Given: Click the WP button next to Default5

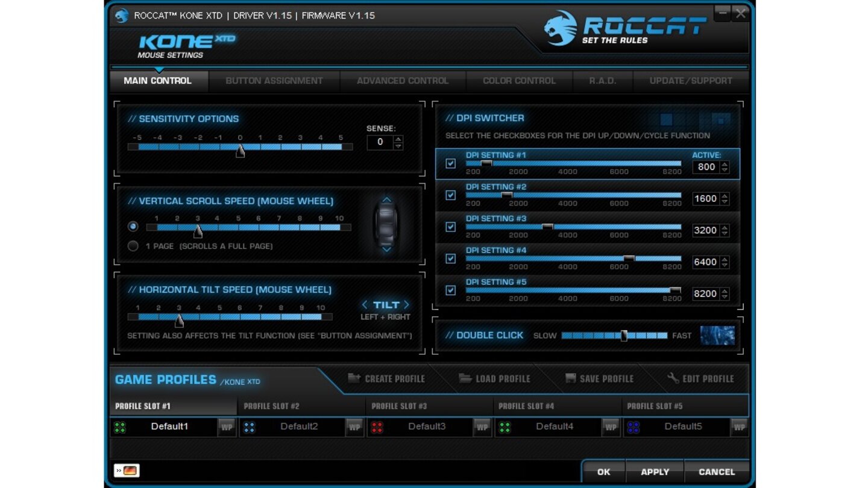Looking at the screenshot, I should pyautogui.click(x=739, y=427).
